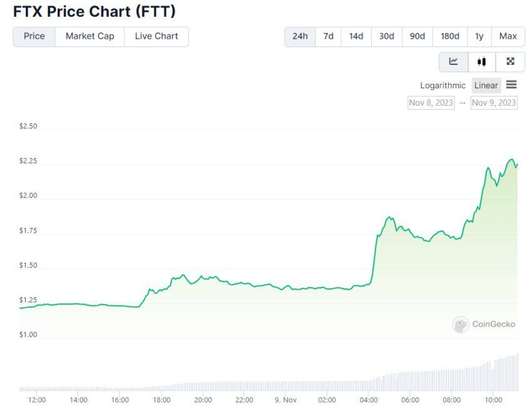Screen dimensions: 532x413
Task: Choose 180d time range
Action: pyautogui.click(x=450, y=36)
